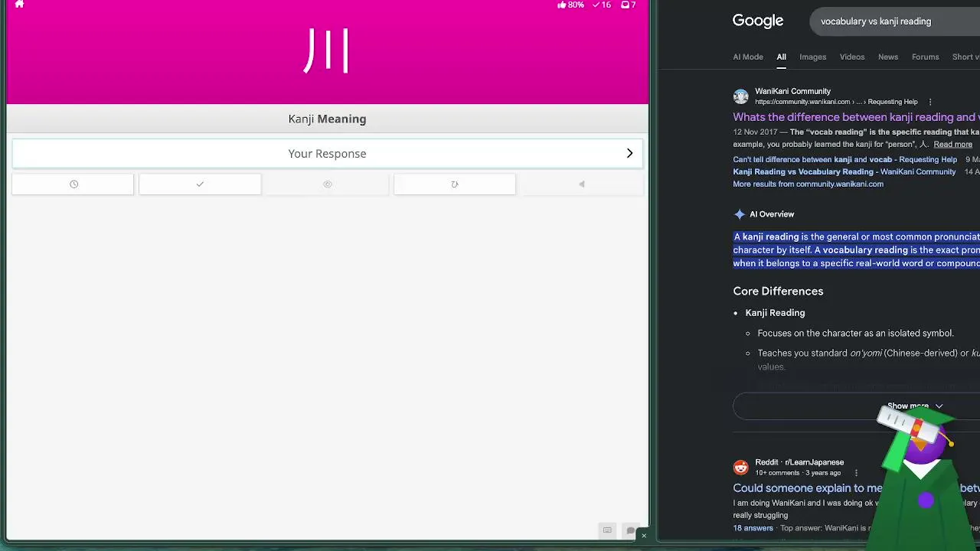
Task: Open 'Whats the difference between kanji reading' result
Action: [x=856, y=117]
